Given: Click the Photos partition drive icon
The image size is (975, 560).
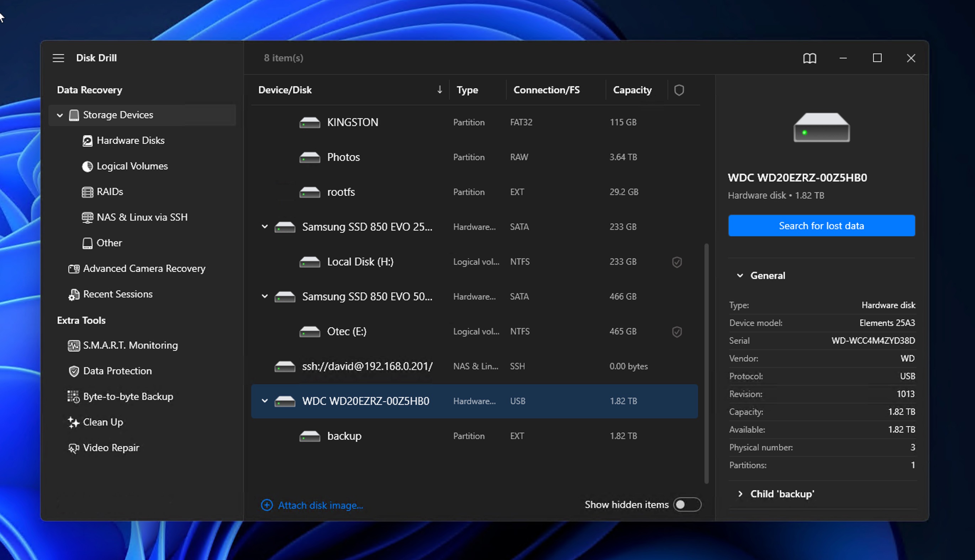Looking at the screenshot, I should tap(310, 157).
